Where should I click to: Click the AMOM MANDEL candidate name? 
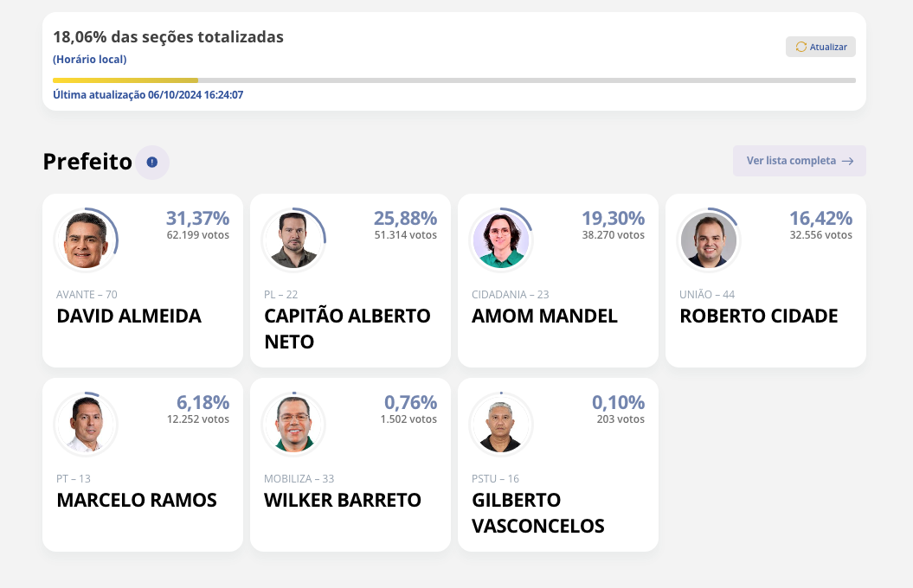544,316
